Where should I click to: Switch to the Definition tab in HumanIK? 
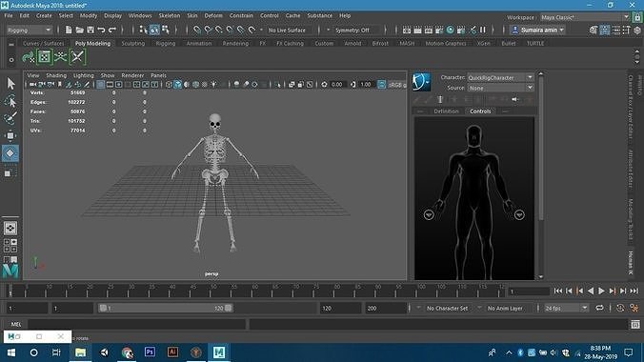coord(446,111)
